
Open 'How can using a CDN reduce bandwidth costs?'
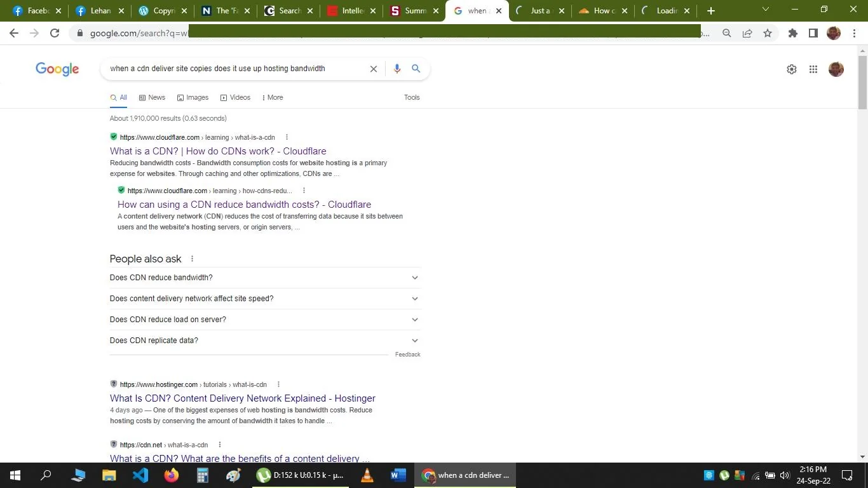tap(244, 205)
